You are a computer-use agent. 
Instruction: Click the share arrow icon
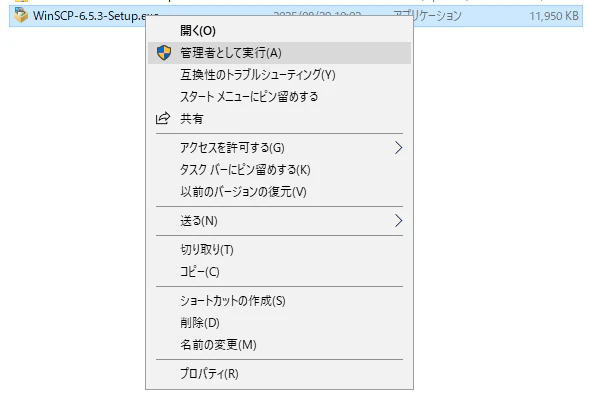163,118
